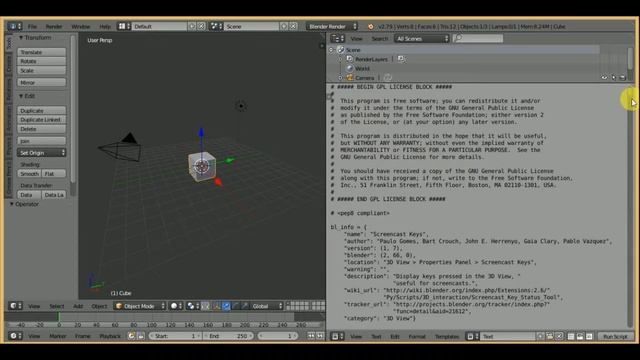Open the text editor type icon
This screenshot has height=360, width=640.
tap(337, 336)
